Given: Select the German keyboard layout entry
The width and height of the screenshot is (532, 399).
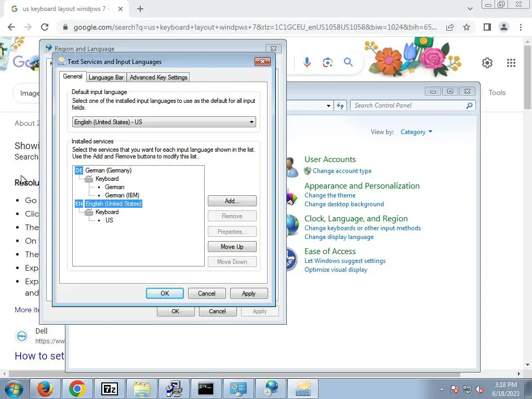Looking at the screenshot, I should 115,187.
